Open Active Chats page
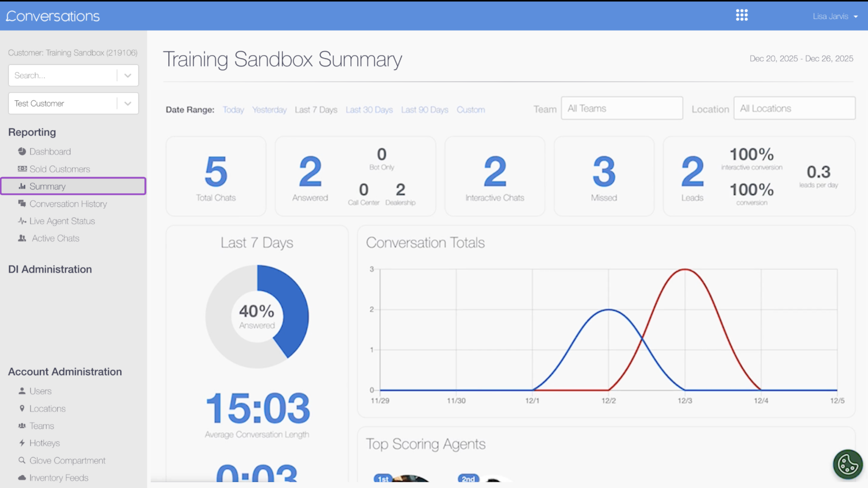868x488 pixels. point(56,238)
